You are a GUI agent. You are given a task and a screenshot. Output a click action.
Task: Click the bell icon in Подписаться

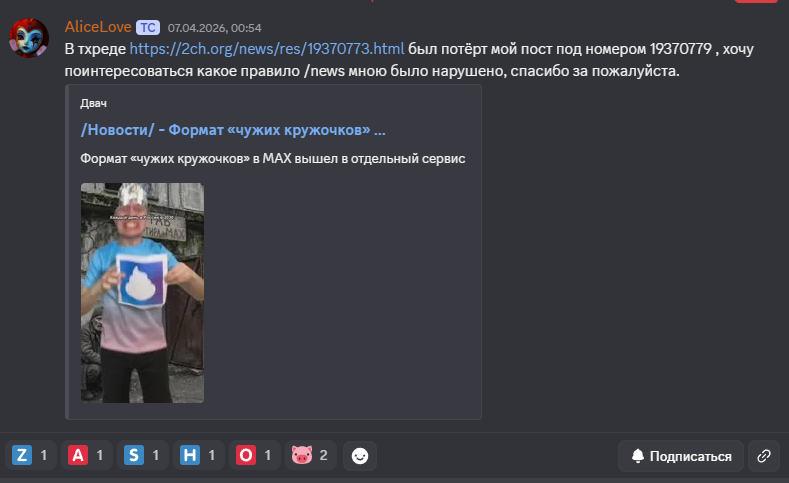(638, 456)
